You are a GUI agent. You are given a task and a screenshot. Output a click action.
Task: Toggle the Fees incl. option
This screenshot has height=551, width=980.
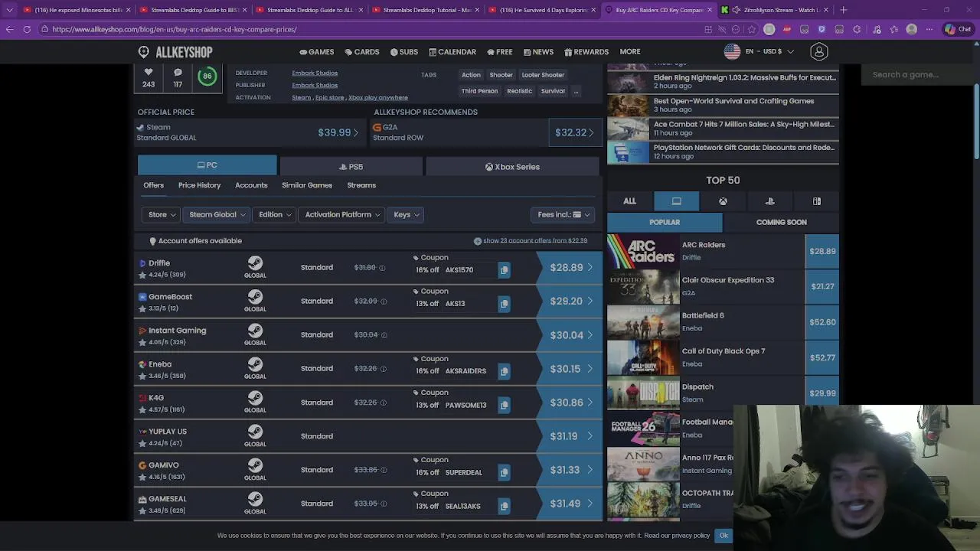click(x=563, y=215)
